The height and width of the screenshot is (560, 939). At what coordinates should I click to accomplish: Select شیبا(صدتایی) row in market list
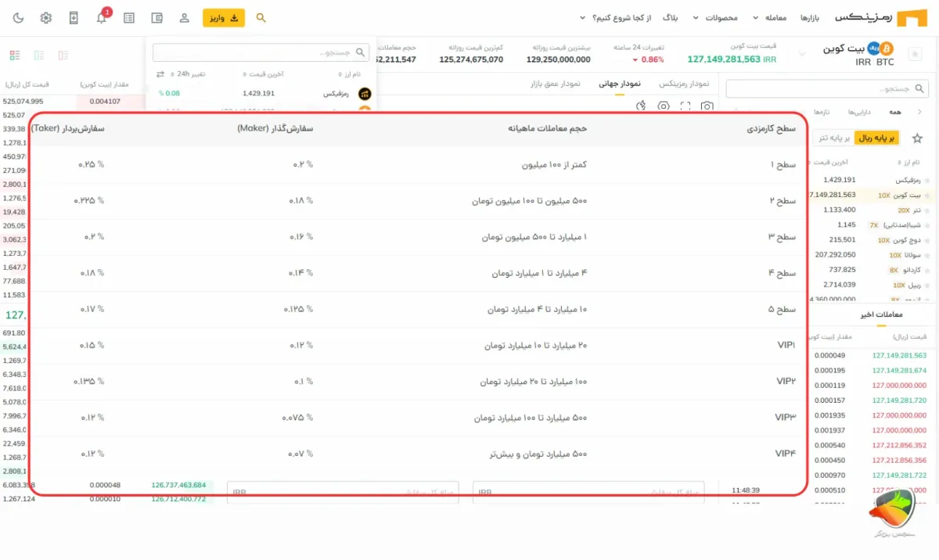click(x=870, y=224)
